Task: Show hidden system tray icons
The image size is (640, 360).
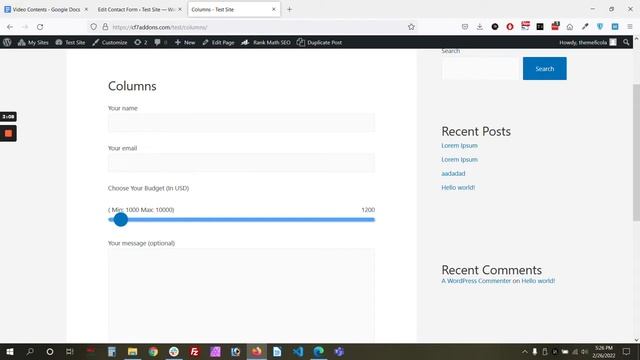Action: 524,351
